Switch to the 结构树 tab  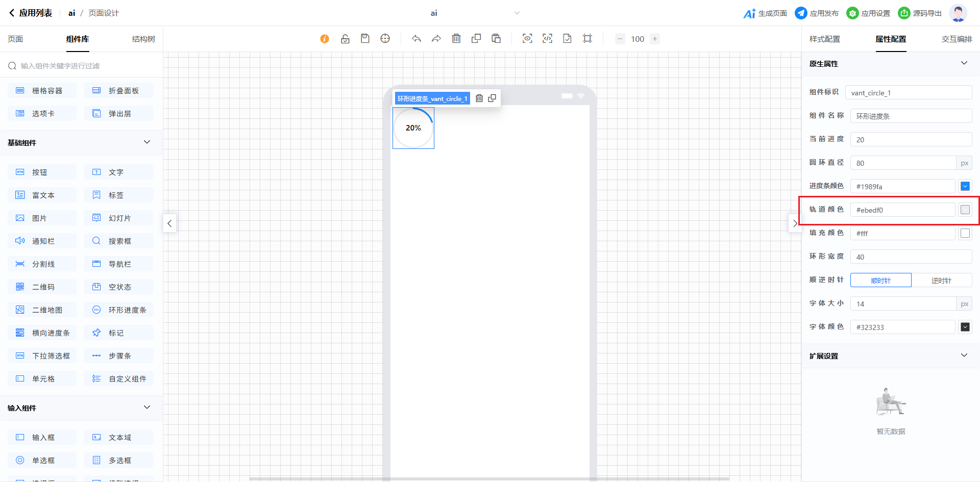pos(143,39)
